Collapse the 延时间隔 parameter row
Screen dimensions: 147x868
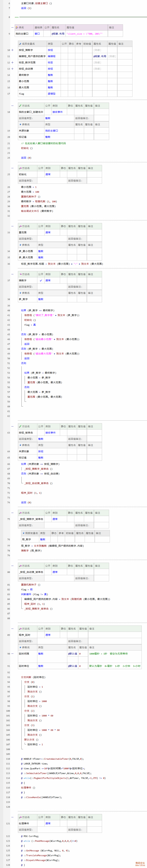(12, 653)
